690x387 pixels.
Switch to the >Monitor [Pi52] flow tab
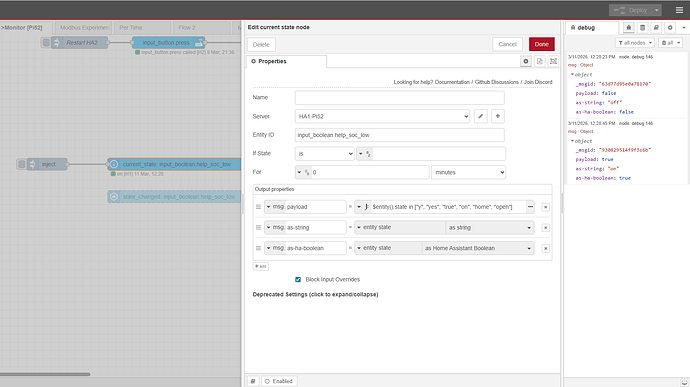26,27
